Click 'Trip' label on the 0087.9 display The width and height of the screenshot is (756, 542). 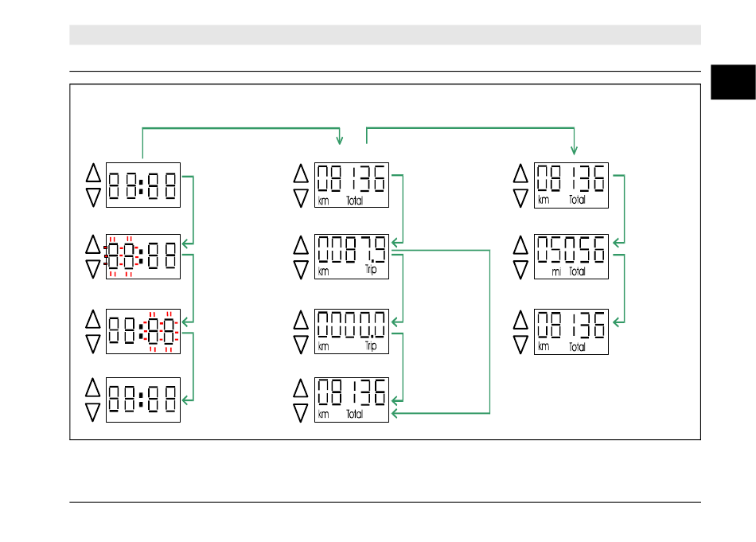pyautogui.click(x=371, y=270)
